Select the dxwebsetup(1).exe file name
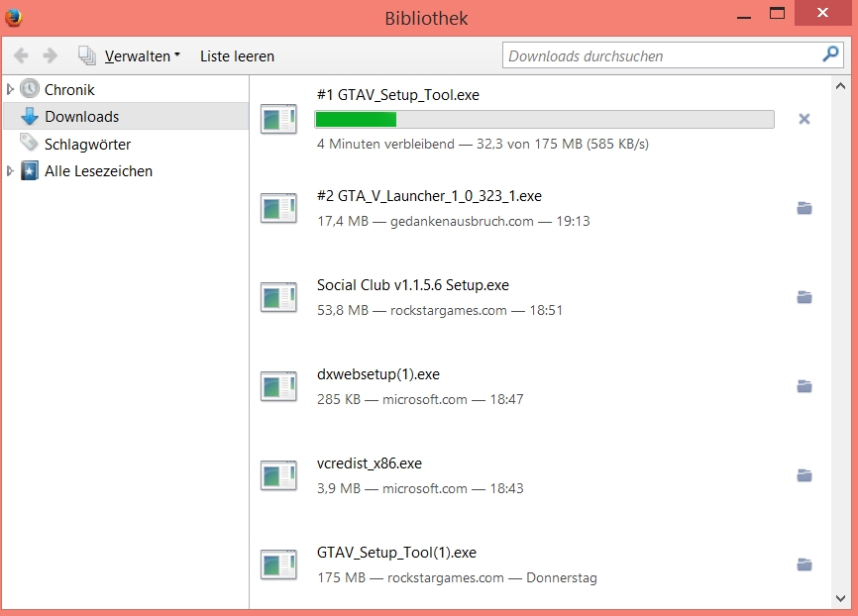The width and height of the screenshot is (858, 616). click(378, 374)
